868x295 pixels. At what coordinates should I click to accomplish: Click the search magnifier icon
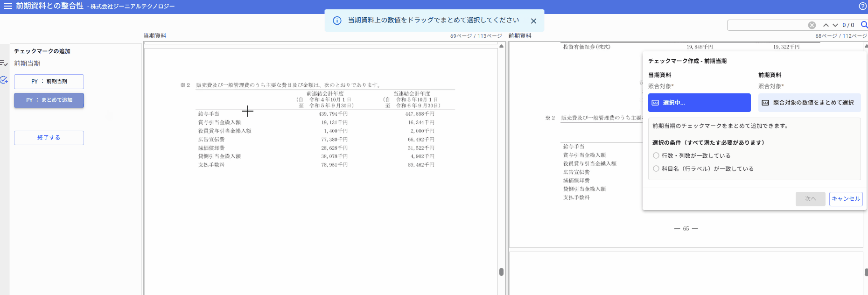pyautogui.click(x=864, y=25)
